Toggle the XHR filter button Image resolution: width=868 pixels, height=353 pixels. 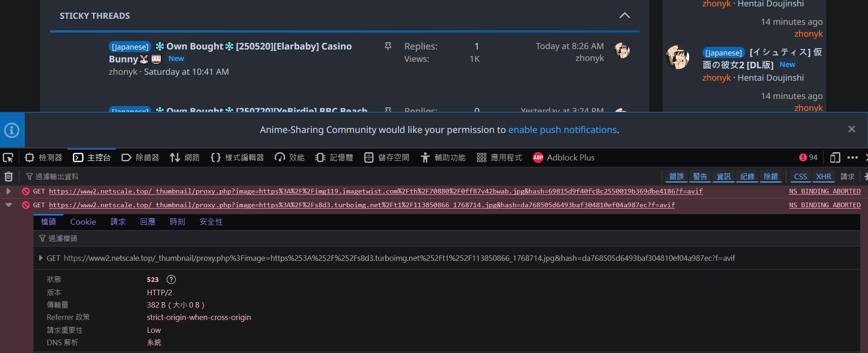point(824,176)
